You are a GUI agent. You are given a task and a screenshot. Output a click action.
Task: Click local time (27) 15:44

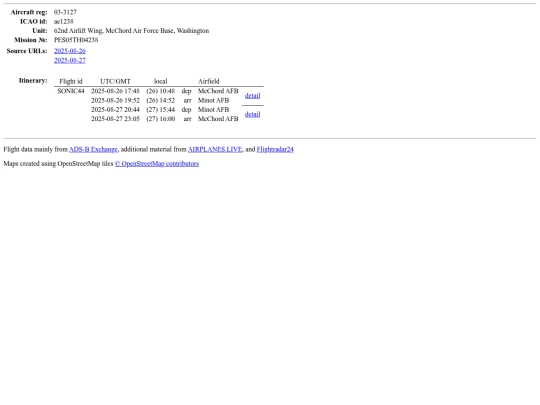click(160, 110)
